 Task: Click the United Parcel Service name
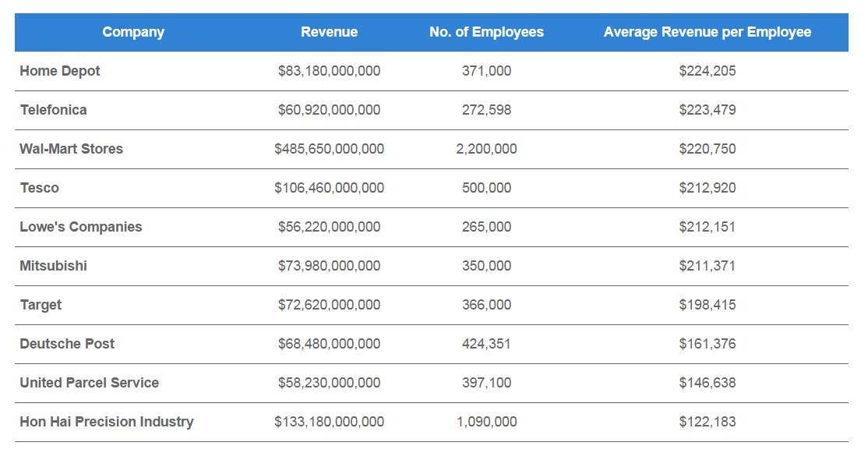tap(89, 383)
